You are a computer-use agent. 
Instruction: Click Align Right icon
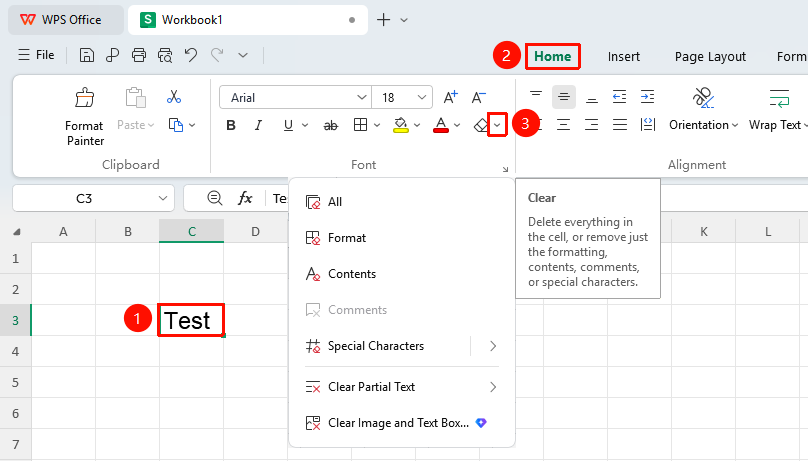coord(592,125)
